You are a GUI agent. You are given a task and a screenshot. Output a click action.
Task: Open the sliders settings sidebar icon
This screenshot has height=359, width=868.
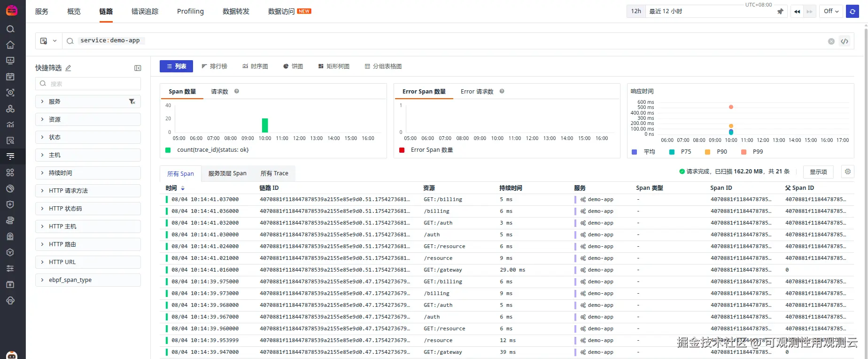point(10,268)
